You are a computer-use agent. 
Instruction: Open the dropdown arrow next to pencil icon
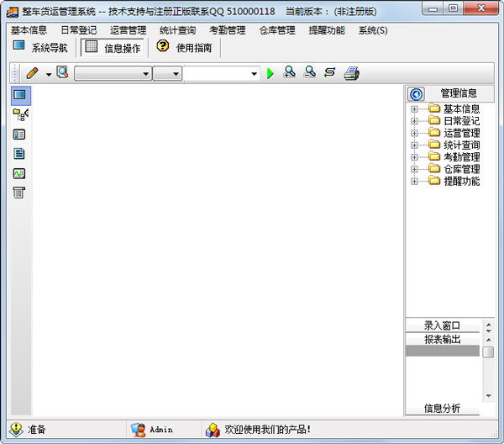(x=49, y=74)
